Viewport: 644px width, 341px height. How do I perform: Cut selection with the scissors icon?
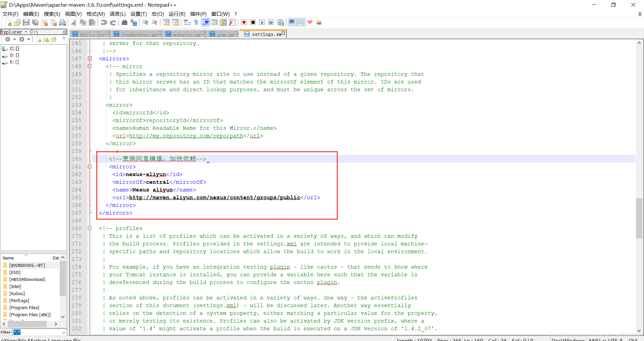(x=74, y=22)
